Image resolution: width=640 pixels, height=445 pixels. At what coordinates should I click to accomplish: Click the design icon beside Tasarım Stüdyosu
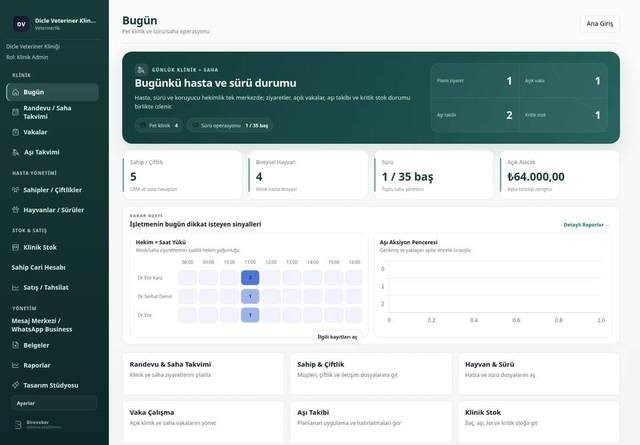coord(16,385)
